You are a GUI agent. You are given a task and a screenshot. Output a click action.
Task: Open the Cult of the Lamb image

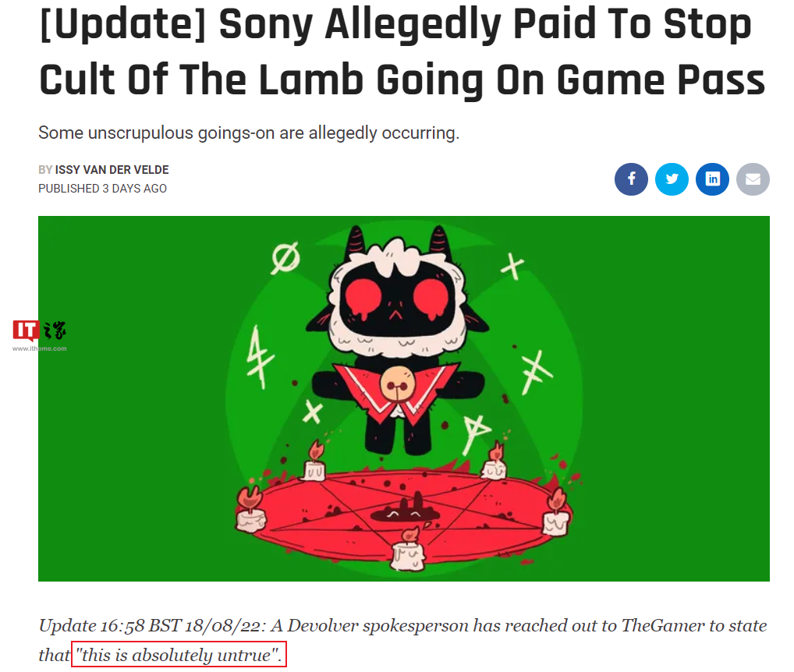[403, 398]
